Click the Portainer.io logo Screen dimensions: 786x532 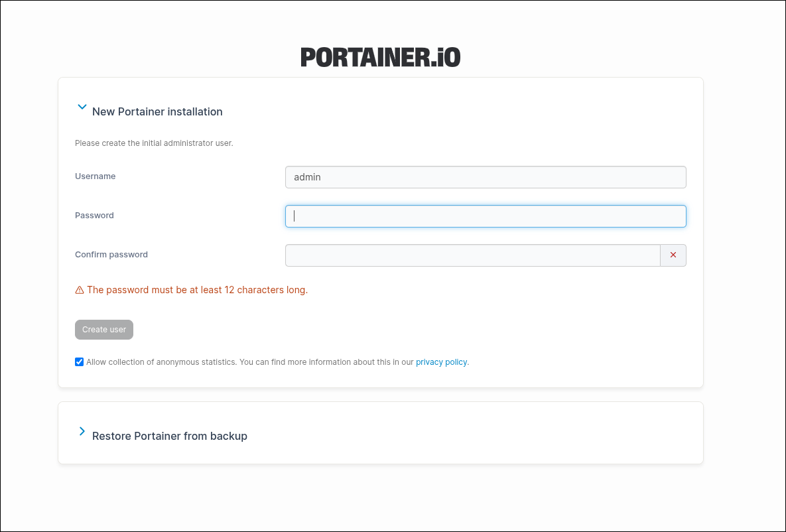[380, 57]
